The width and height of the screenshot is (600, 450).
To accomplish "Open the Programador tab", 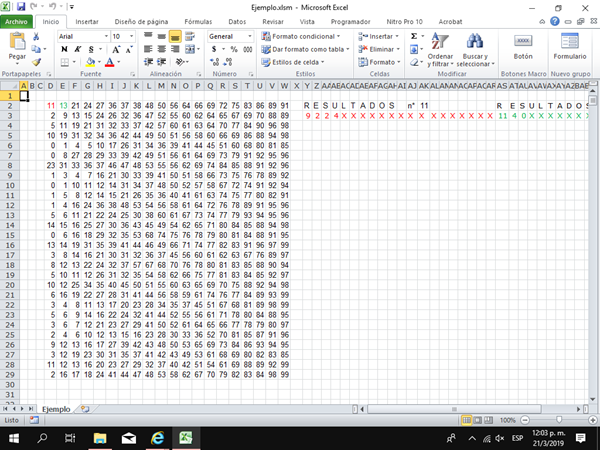I will click(350, 20).
